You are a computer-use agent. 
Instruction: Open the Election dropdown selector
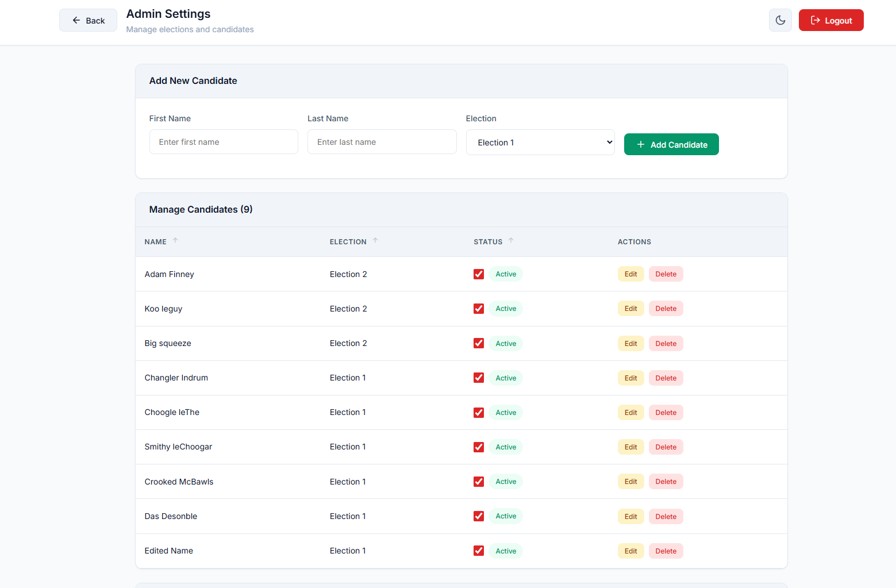click(x=540, y=143)
